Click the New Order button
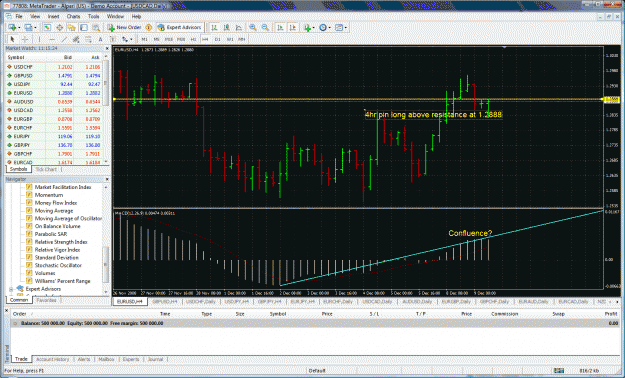The height and width of the screenshot is (378, 625). [x=124, y=28]
